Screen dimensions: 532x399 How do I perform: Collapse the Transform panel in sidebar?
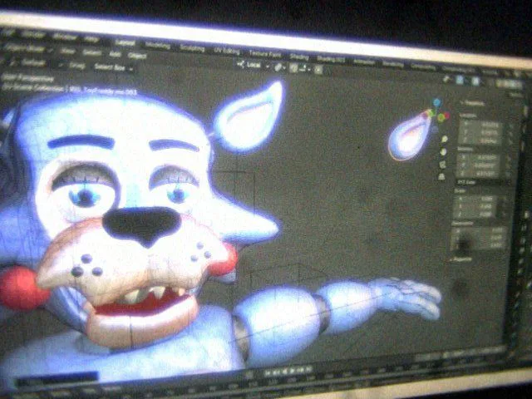[x=472, y=103]
